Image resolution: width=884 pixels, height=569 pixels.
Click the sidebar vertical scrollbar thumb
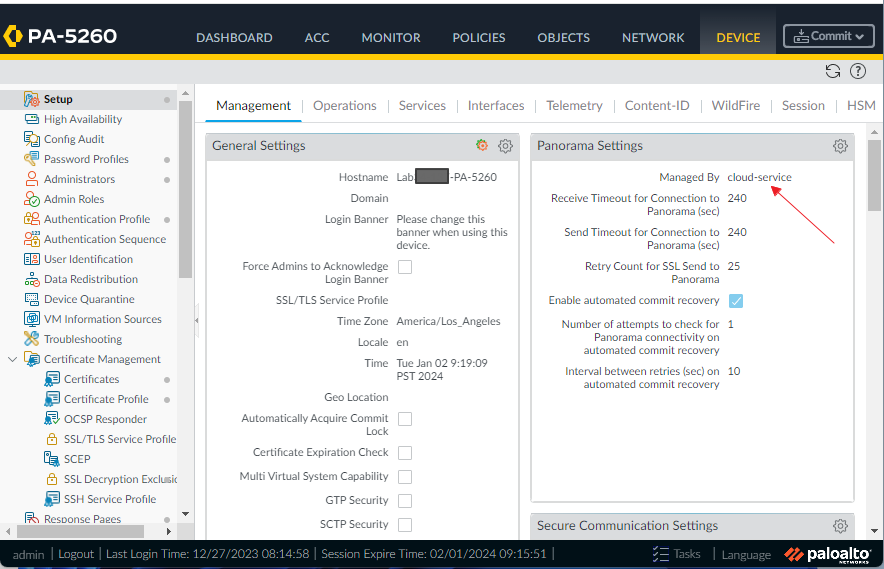tap(185, 189)
